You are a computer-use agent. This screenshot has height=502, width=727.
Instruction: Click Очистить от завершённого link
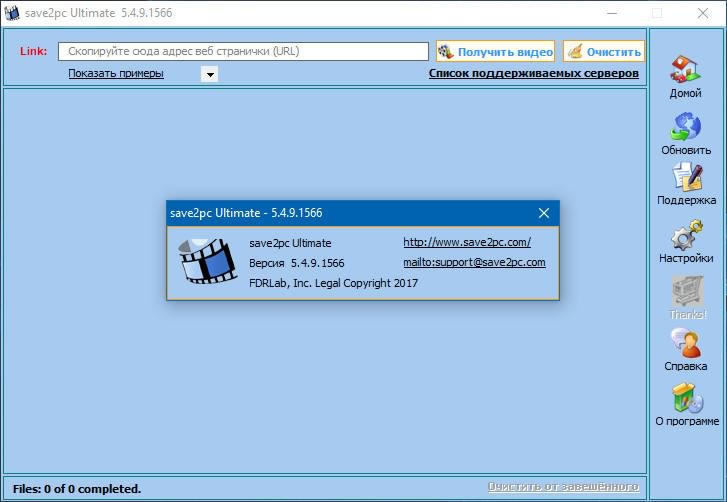(563, 487)
